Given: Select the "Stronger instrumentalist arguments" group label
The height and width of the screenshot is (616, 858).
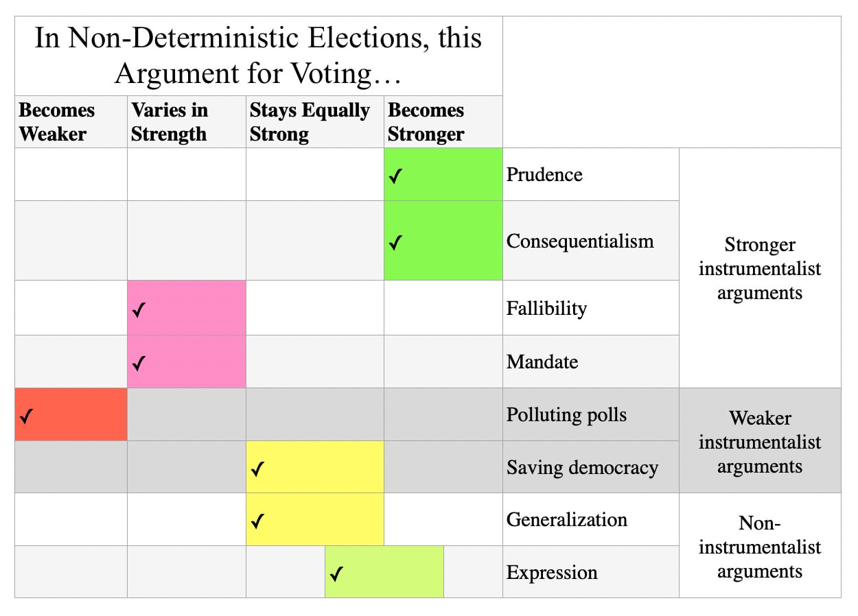Looking at the screenshot, I should (759, 268).
